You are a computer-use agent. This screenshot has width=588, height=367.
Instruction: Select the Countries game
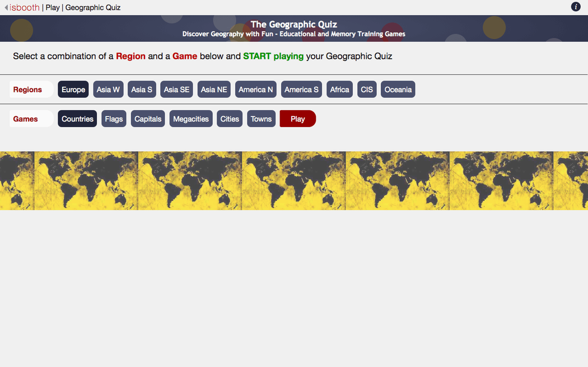(x=77, y=119)
